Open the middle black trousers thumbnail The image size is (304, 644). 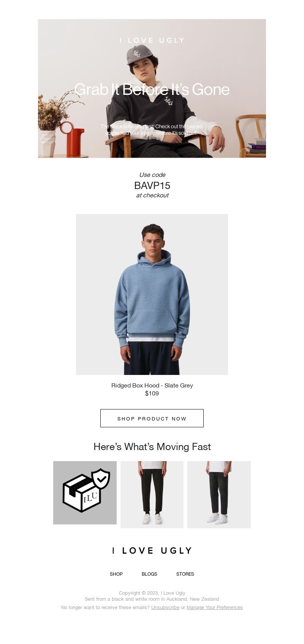pyautogui.click(x=152, y=494)
